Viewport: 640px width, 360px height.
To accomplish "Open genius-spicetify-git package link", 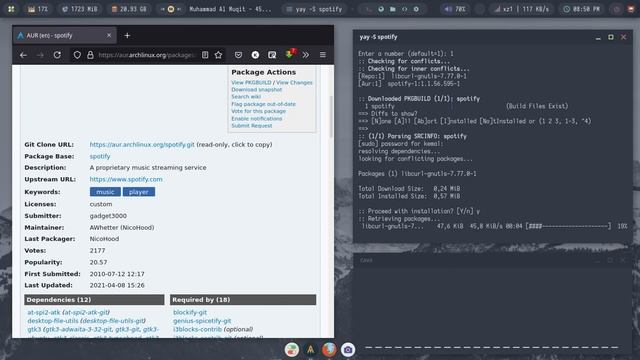I will pos(202,321).
